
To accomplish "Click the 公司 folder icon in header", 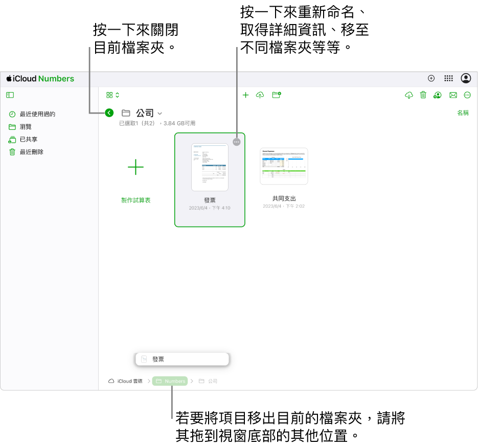I will (x=126, y=113).
